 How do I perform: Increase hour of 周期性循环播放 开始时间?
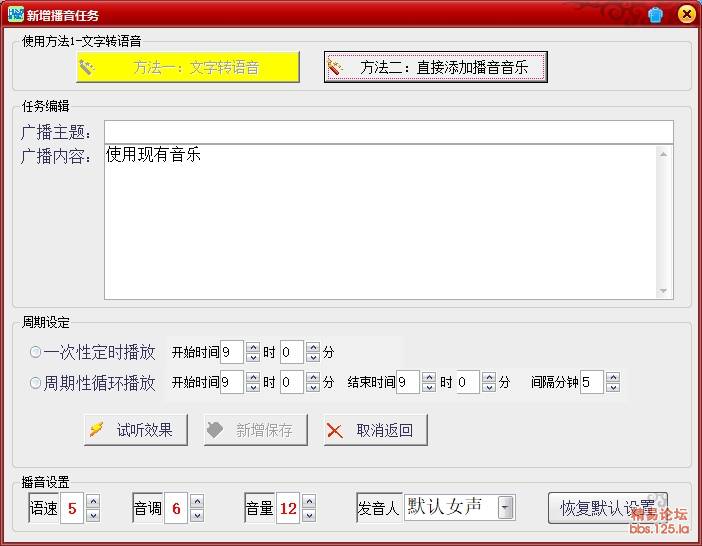click(x=253, y=377)
